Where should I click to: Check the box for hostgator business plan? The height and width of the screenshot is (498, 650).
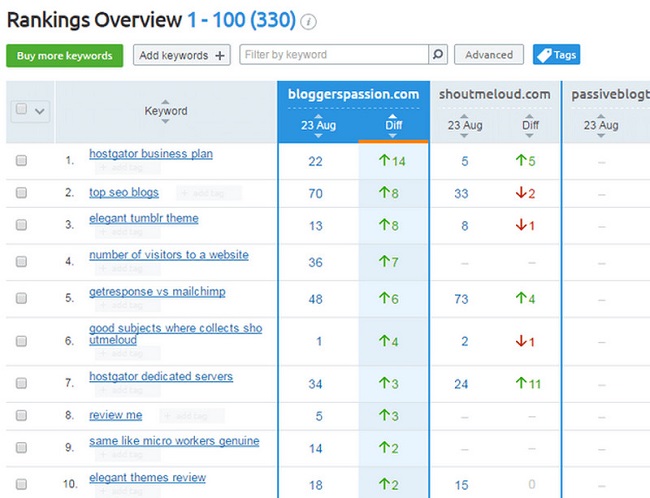(21, 161)
